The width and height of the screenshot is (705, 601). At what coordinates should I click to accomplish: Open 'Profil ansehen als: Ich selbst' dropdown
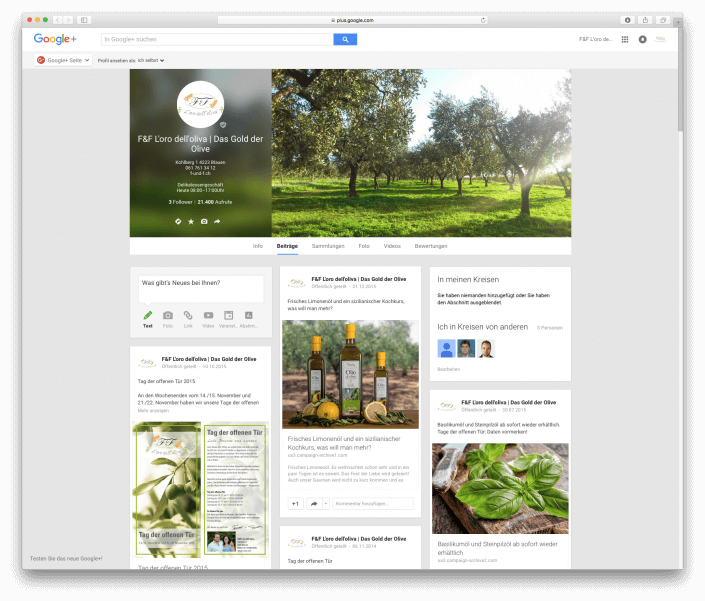pos(131,60)
